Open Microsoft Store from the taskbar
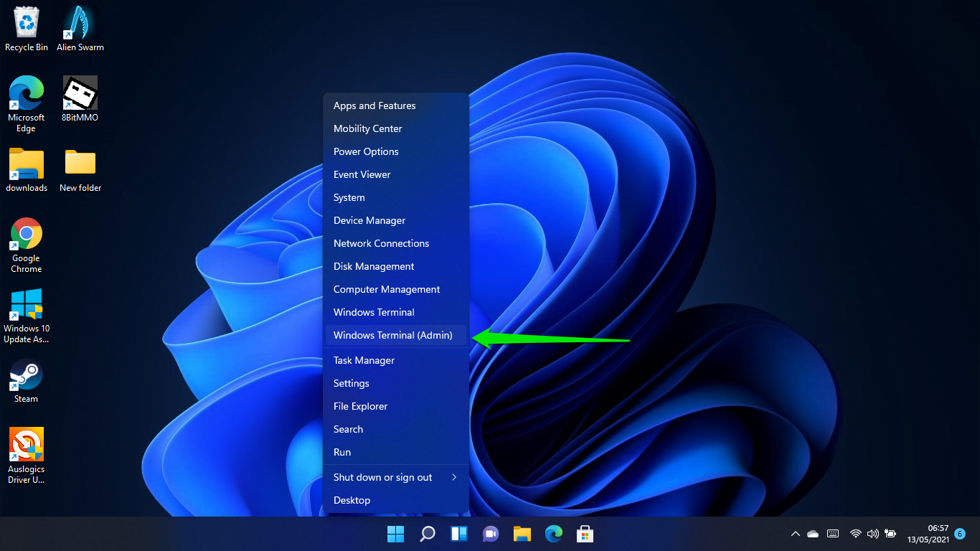This screenshot has height=551, width=980. [x=585, y=534]
